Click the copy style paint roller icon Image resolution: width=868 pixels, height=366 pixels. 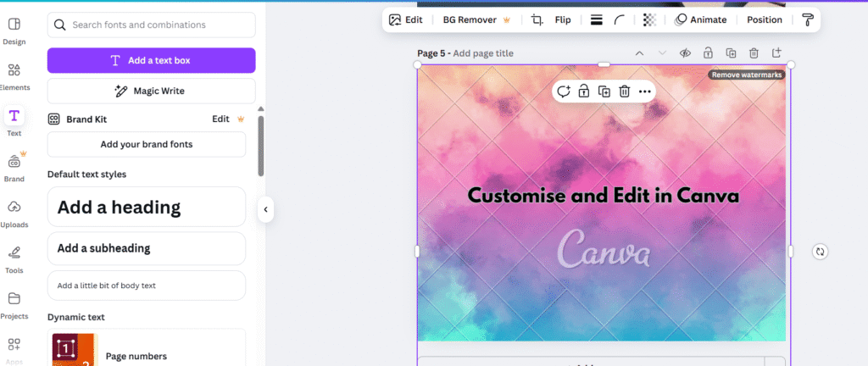coord(808,19)
